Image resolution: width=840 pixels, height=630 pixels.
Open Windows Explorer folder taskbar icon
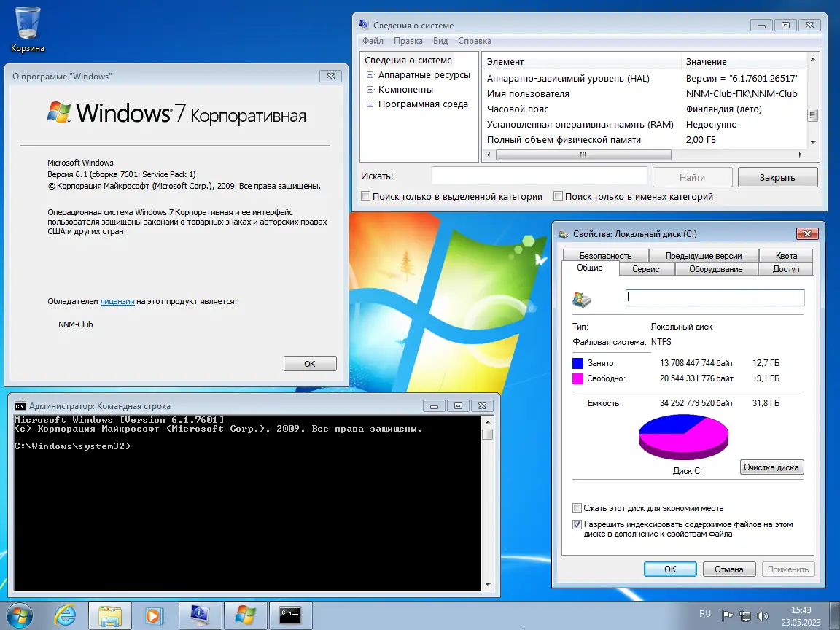[110, 615]
